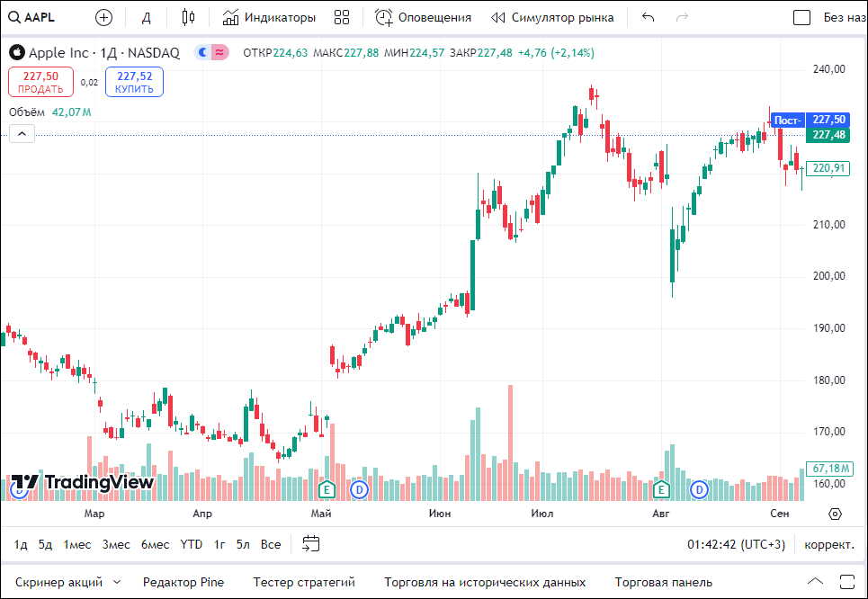This screenshot has height=599, width=868.
Task: Select the 1д date range
Action: point(21,544)
